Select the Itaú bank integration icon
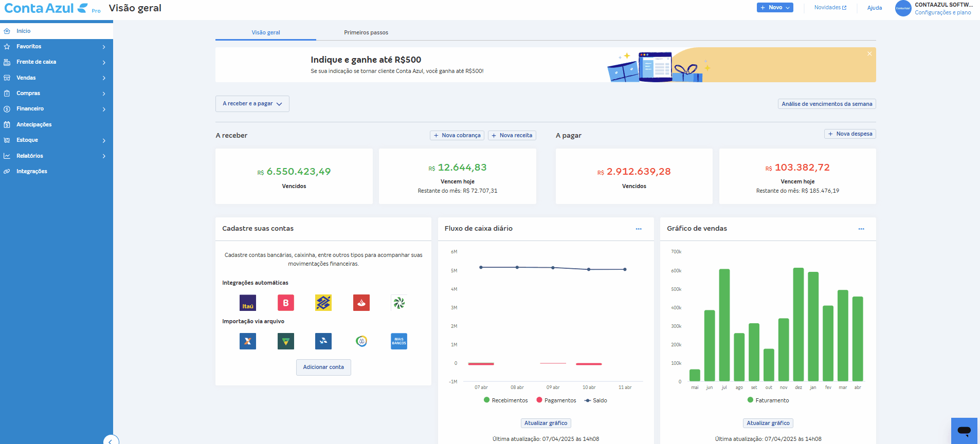The image size is (980, 444). 248,303
